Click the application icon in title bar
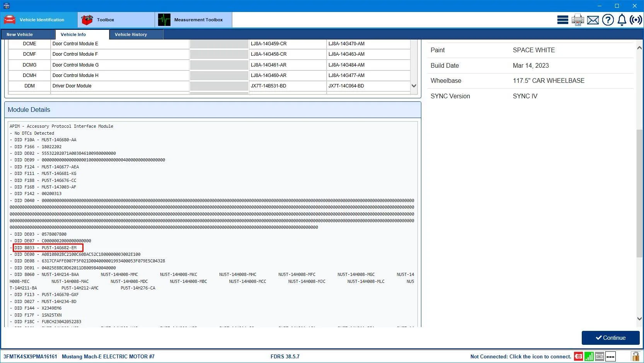Screen dimensions: 644x363 click(x=6, y=6)
